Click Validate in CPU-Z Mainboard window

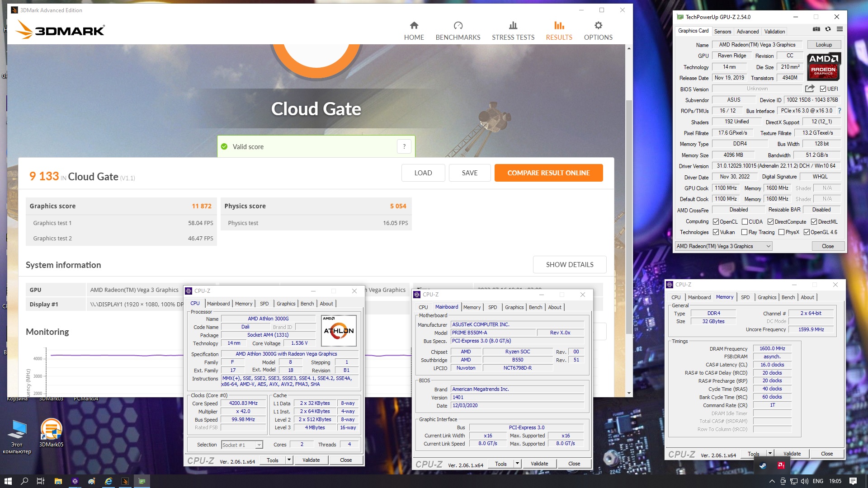(539, 464)
